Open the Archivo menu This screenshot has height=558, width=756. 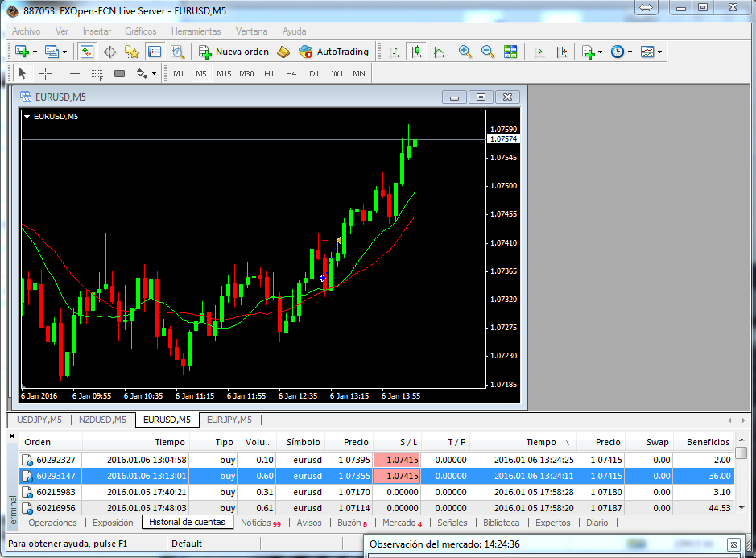[26, 31]
